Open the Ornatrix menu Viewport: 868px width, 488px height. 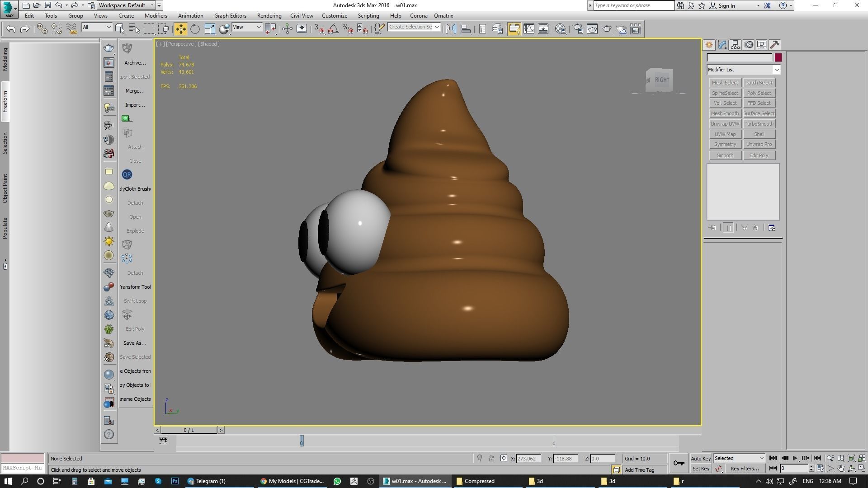point(443,15)
